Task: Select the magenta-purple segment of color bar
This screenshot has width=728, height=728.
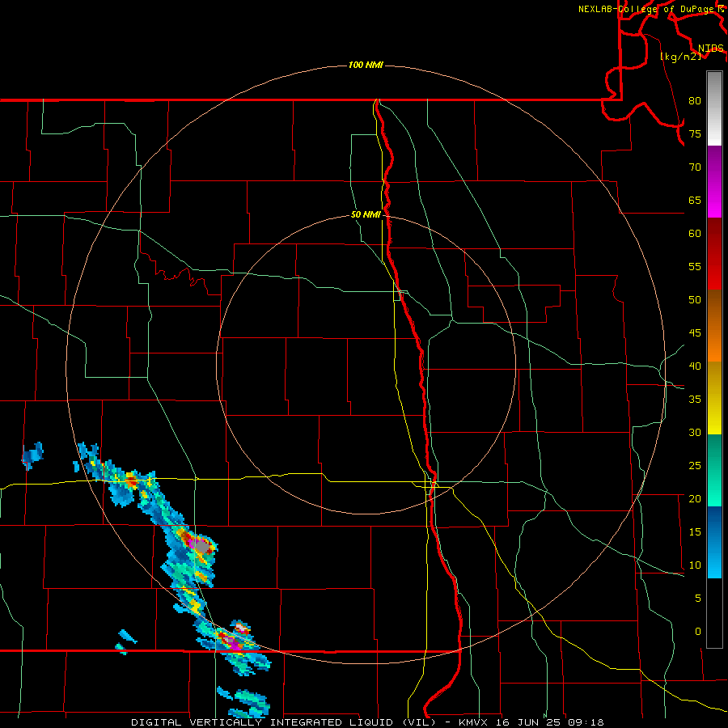Action: (714, 181)
